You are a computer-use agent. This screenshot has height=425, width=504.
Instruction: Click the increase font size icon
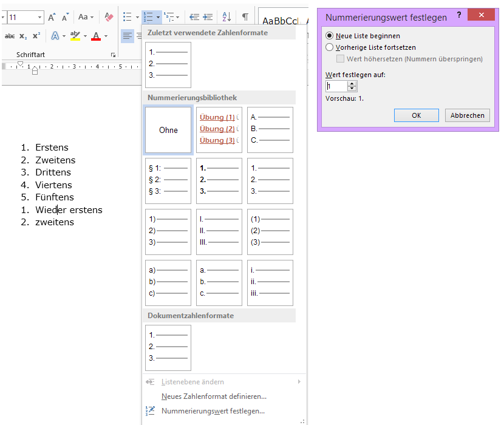tap(52, 17)
